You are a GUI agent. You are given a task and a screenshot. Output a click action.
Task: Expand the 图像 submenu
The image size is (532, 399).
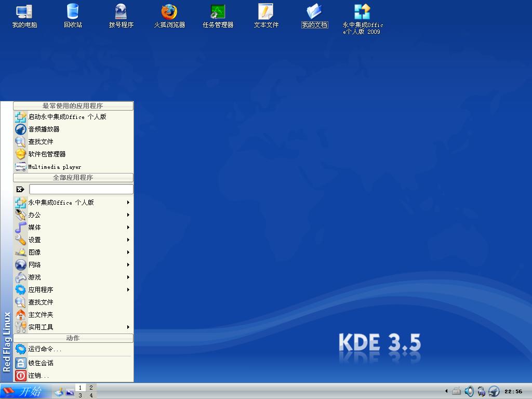point(73,252)
